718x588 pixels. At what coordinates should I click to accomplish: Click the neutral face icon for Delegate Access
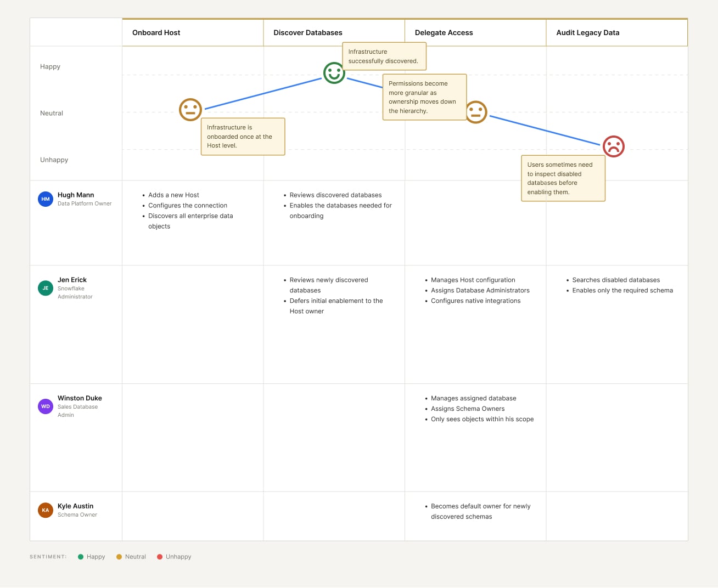coord(476,112)
